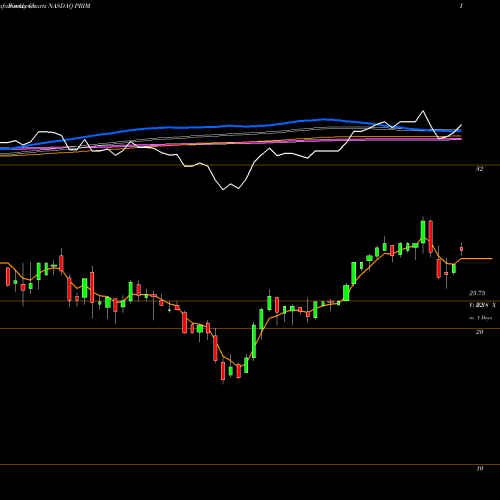The width and height of the screenshot is (500, 500).
Task: Click the 10 price axis label
Action: (479, 468)
